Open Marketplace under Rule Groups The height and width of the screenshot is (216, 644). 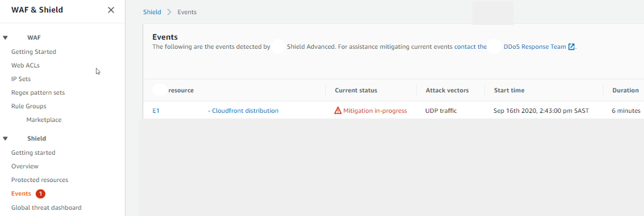click(x=44, y=120)
